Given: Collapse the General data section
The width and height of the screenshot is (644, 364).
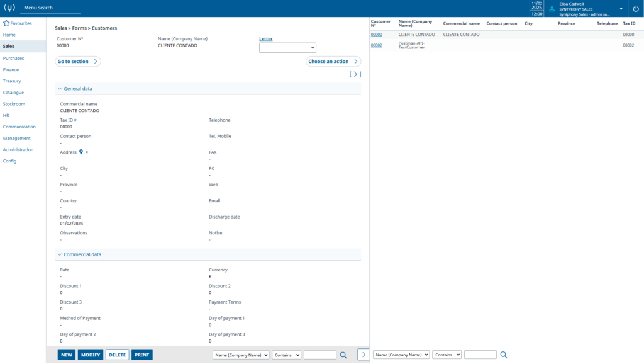Looking at the screenshot, I should (60, 88).
